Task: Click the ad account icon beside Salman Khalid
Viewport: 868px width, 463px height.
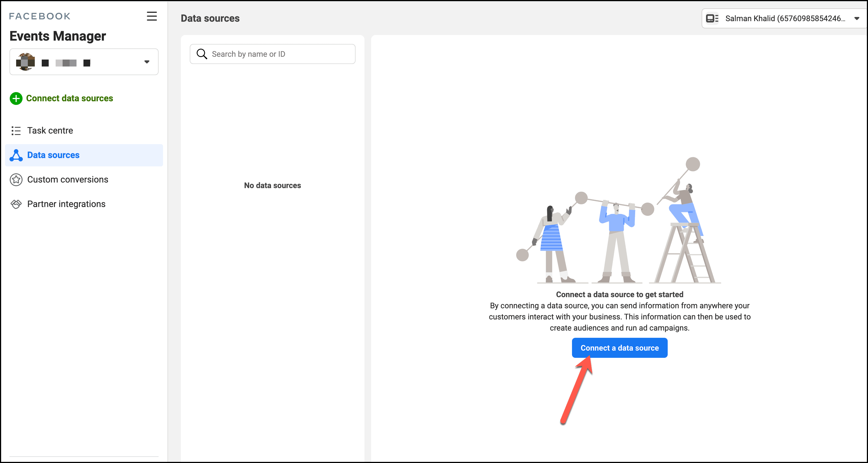Action: click(x=712, y=18)
